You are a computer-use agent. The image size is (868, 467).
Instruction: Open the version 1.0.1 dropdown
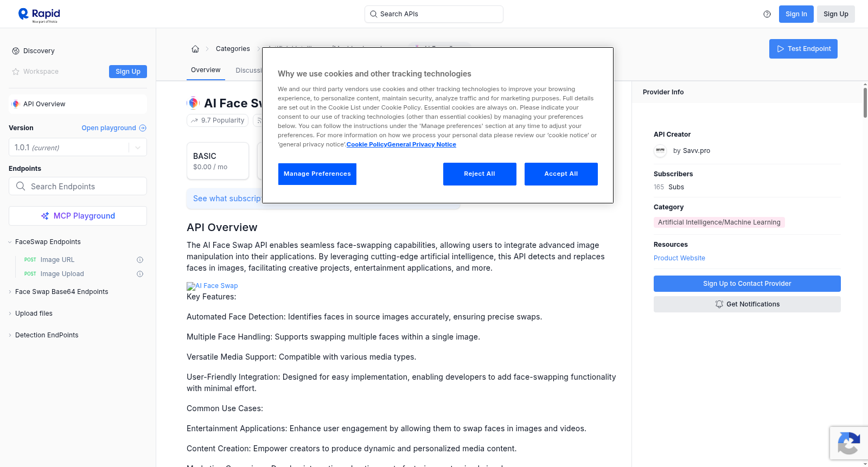78,148
